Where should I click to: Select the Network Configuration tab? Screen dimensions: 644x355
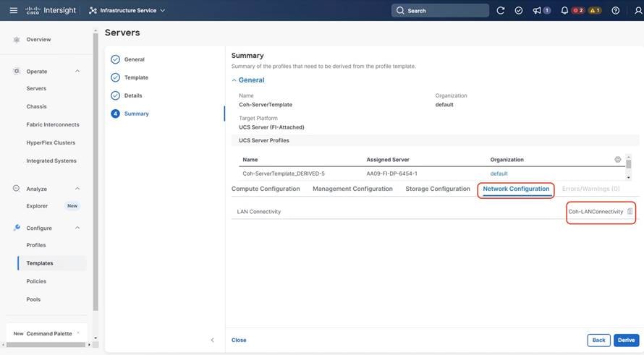point(516,189)
